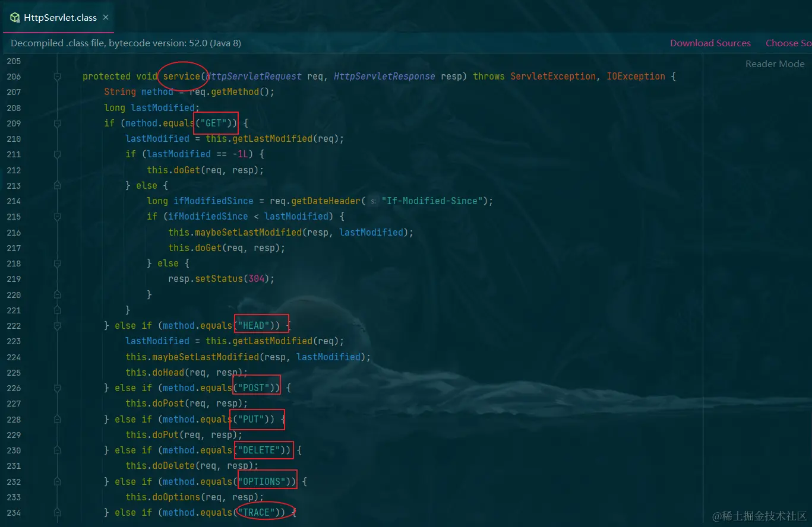Click the fold-end marker at line 220

pos(57,294)
